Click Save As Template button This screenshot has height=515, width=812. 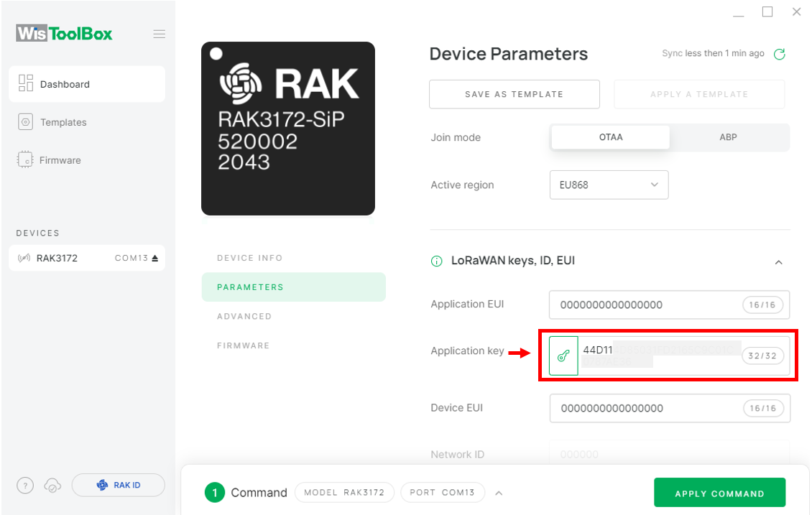(515, 94)
